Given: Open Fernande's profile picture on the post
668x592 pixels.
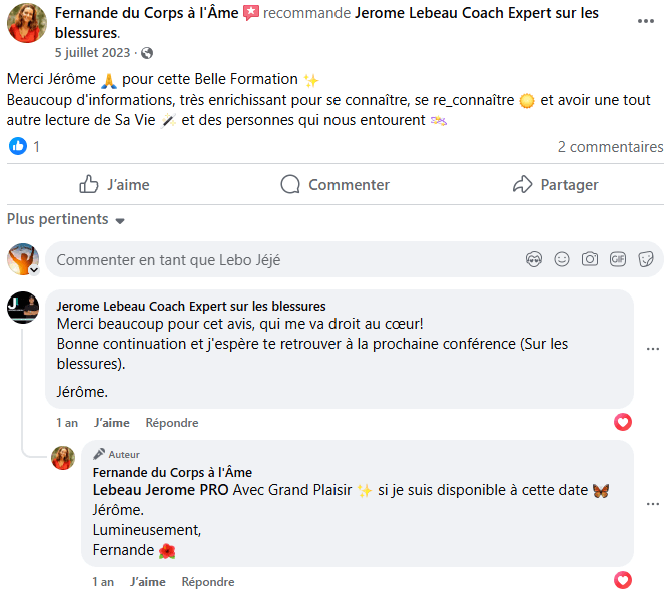Looking at the screenshot, I should tap(26, 22).
